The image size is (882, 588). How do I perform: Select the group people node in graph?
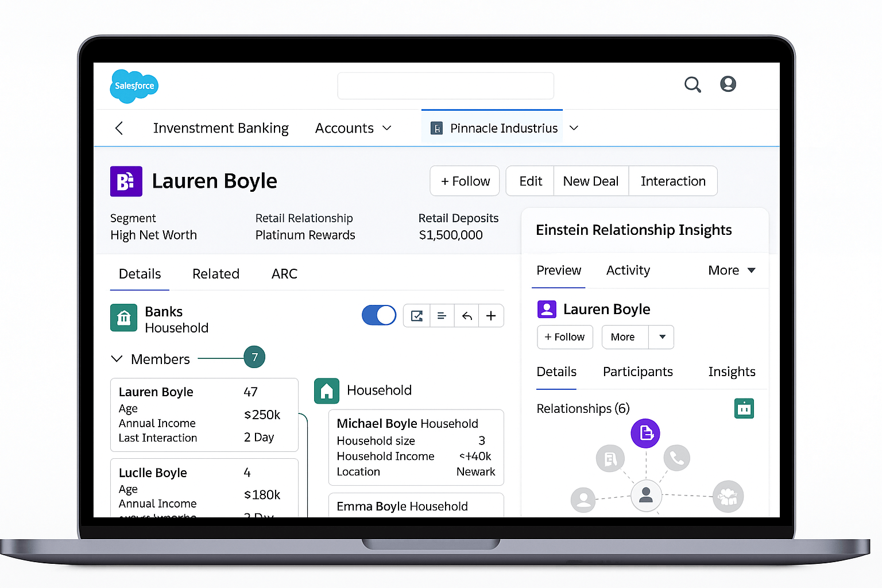pos(728,496)
